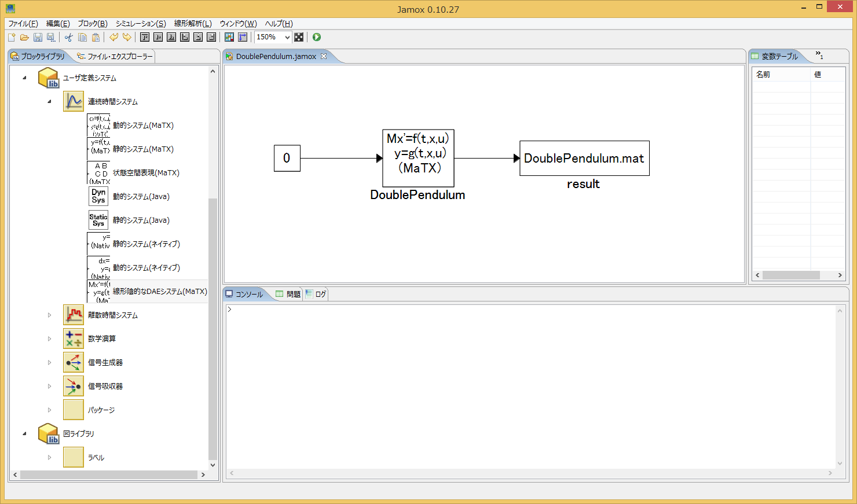Image resolution: width=857 pixels, height=504 pixels.
Task: Open the 線形解析(L) menu
Action: coord(193,24)
